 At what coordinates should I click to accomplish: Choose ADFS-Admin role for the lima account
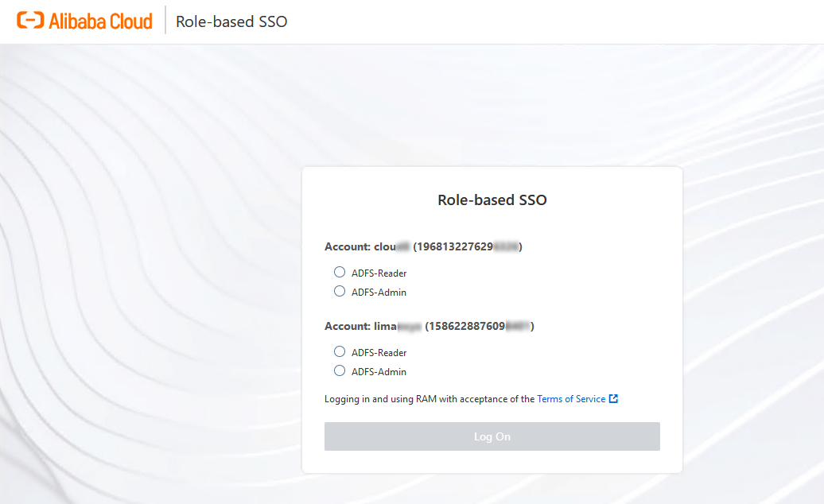coord(340,370)
